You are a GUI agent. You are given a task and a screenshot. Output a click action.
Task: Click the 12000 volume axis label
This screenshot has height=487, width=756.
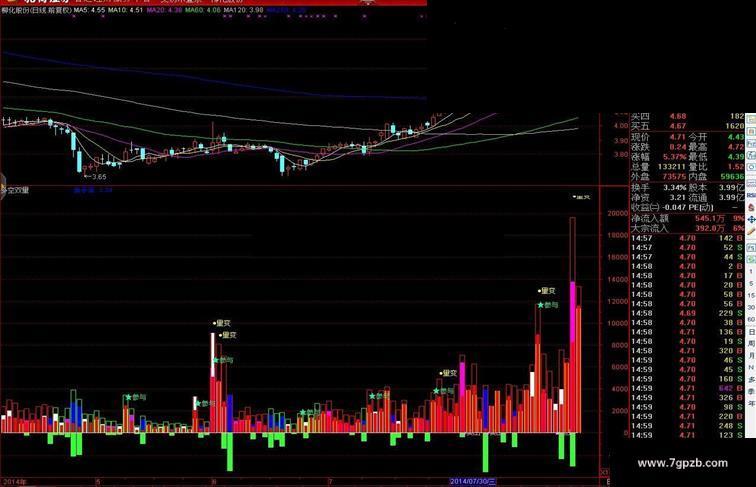(x=618, y=301)
